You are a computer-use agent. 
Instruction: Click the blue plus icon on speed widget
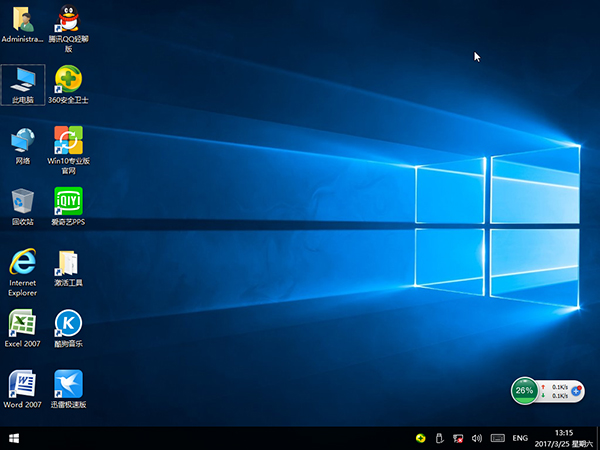[576, 391]
